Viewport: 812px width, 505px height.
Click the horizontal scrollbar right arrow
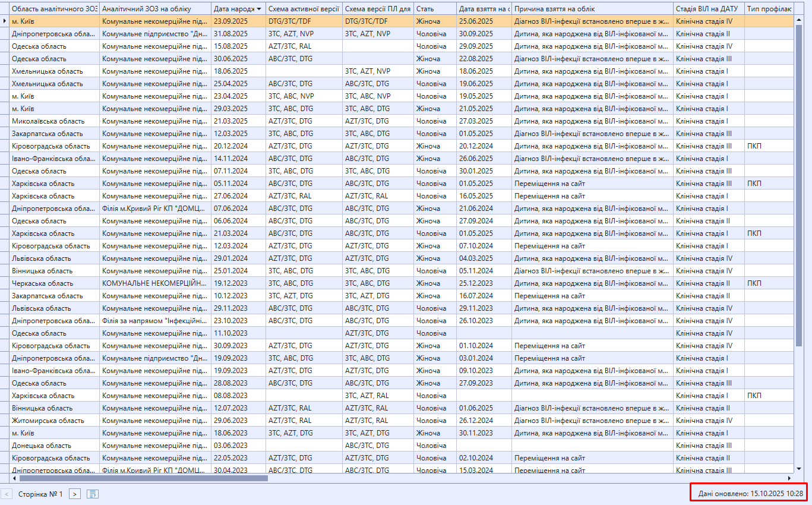789,478
